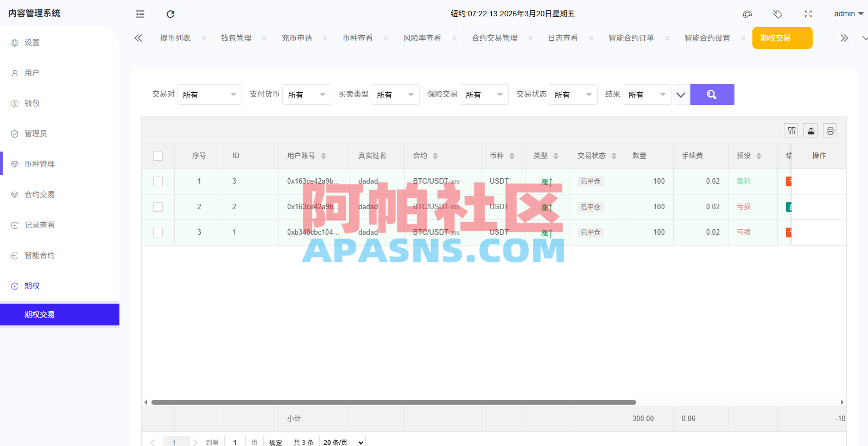Check the checkbox for row 2
This screenshot has width=868, height=446.
coord(158,207)
